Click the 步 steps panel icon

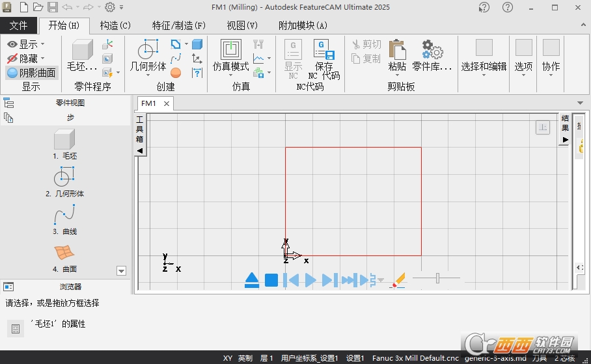tap(8, 118)
